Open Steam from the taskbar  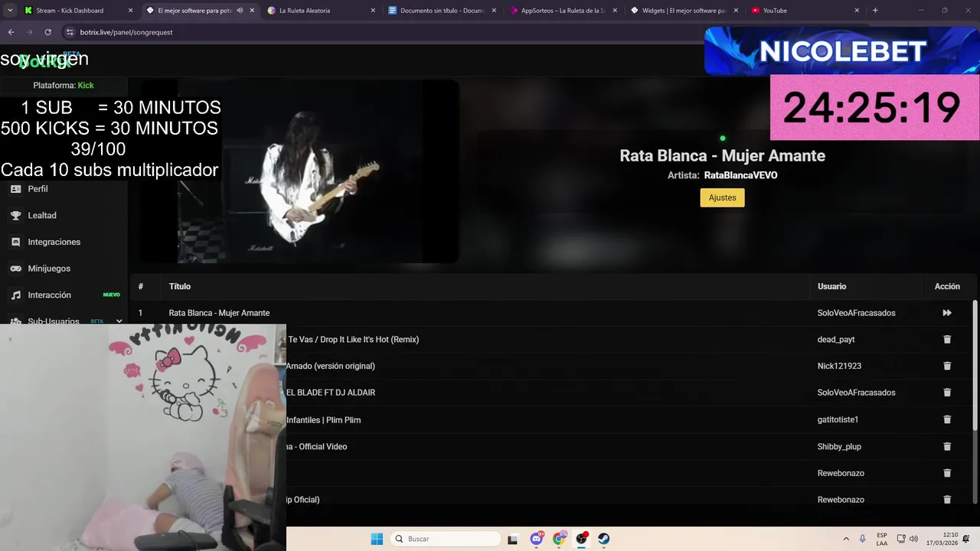(603, 539)
